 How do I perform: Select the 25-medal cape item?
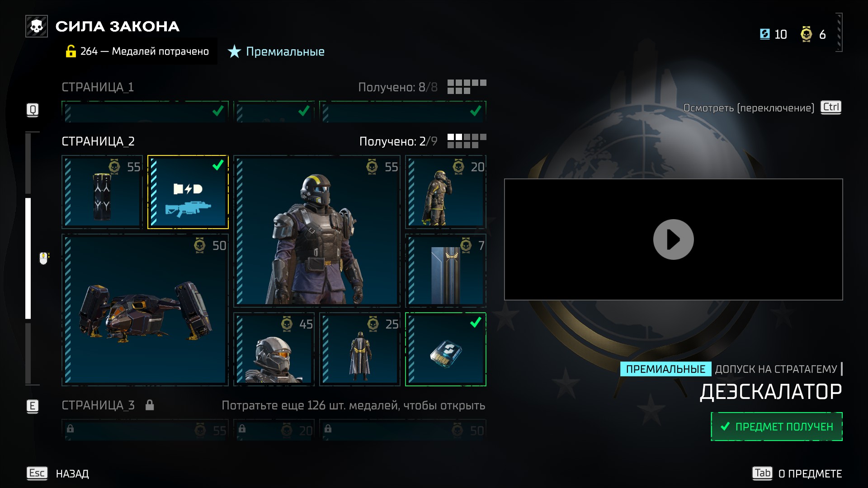click(x=359, y=349)
